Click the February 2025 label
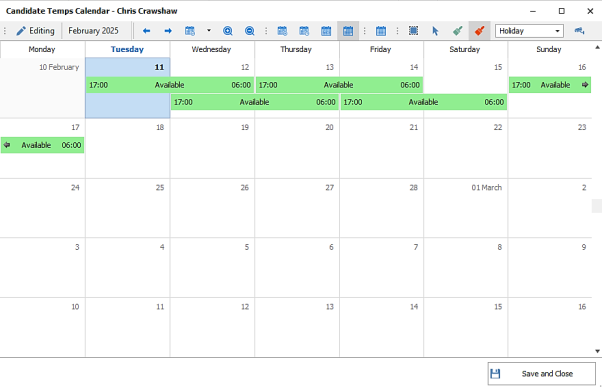This screenshot has width=602, height=388. [93, 31]
